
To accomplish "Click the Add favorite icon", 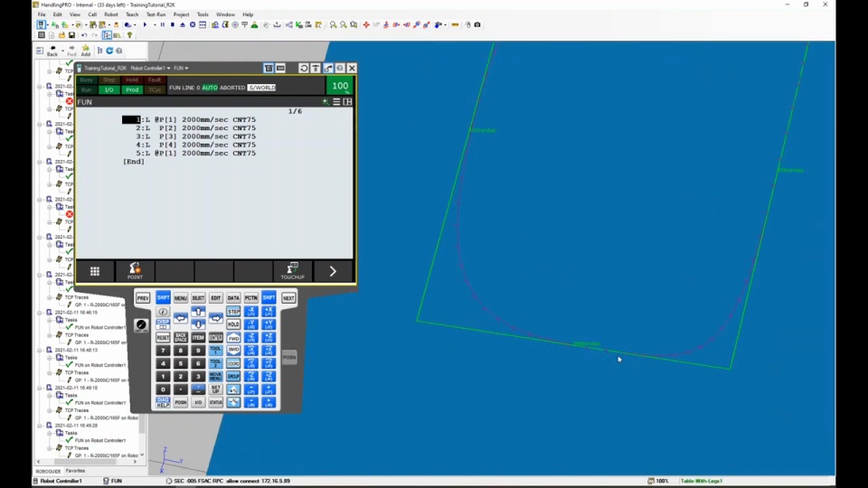I will point(86,50).
